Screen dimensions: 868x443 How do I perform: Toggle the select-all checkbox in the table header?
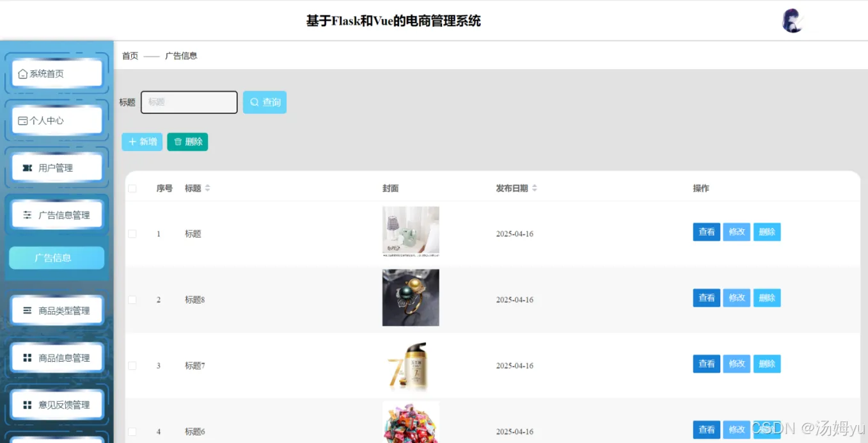(132, 188)
